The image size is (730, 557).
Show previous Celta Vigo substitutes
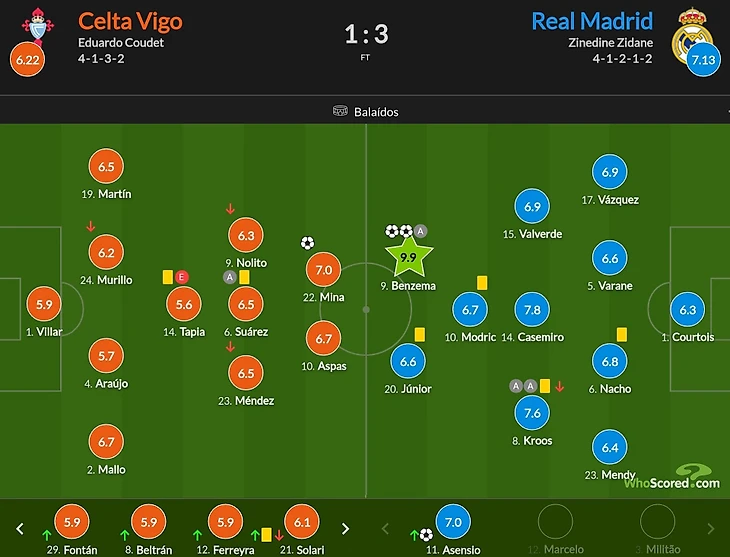[20, 529]
